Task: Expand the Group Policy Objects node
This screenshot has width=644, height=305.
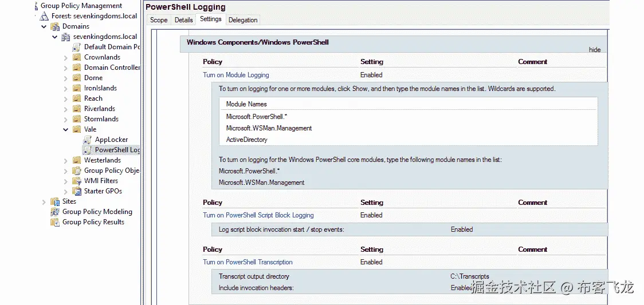Action: tap(66, 171)
